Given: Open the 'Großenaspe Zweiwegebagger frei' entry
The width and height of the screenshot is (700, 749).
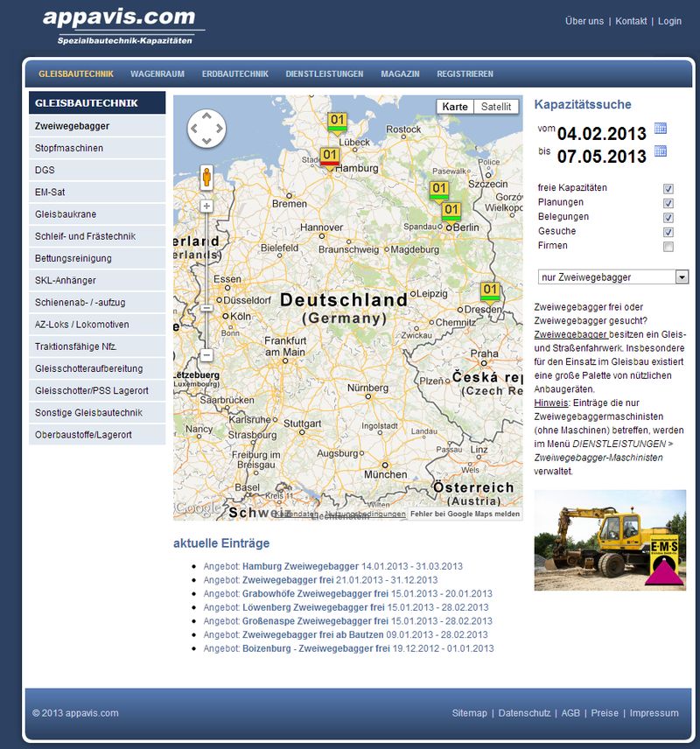Looking at the screenshot, I should (315, 621).
